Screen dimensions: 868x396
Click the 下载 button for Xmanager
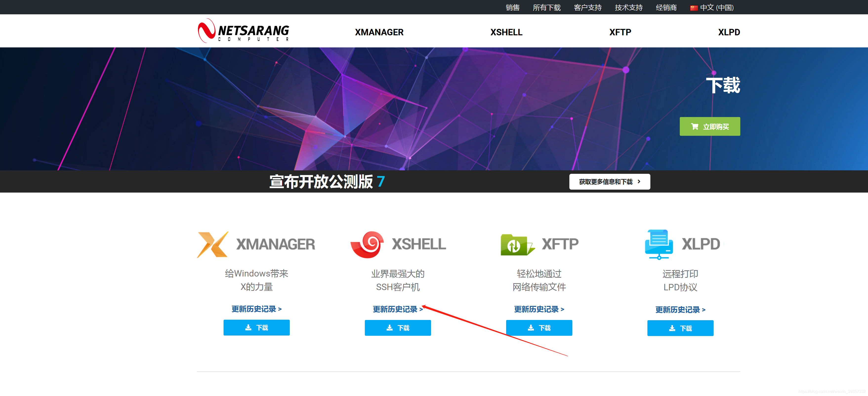[256, 327]
